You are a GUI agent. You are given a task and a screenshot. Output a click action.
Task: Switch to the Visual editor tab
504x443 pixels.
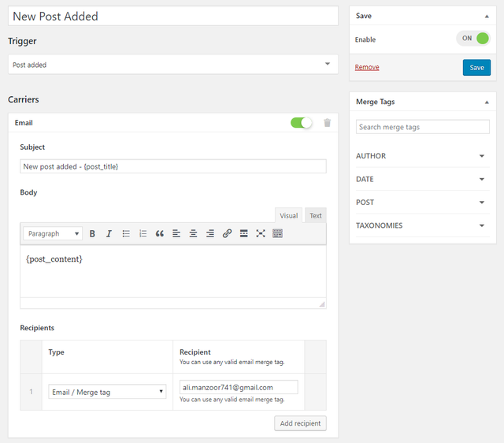coord(289,215)
